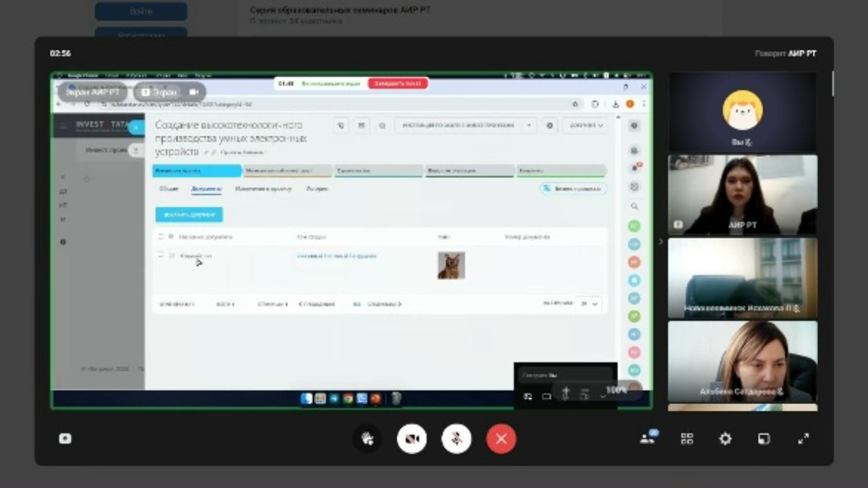The width and height of the screenshot is (868, 488).
Task: Switch to the "Общее" tab
Action: 168,189
